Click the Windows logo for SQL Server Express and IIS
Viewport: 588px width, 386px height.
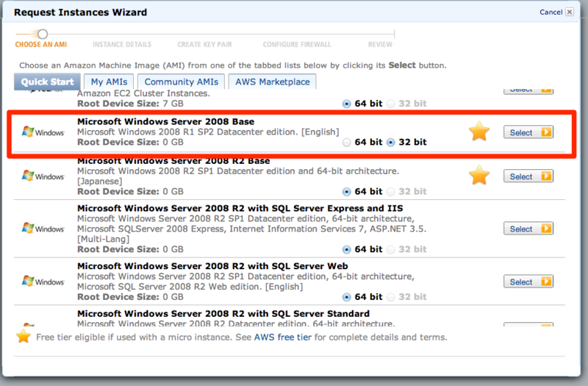[x=43, y=229]
